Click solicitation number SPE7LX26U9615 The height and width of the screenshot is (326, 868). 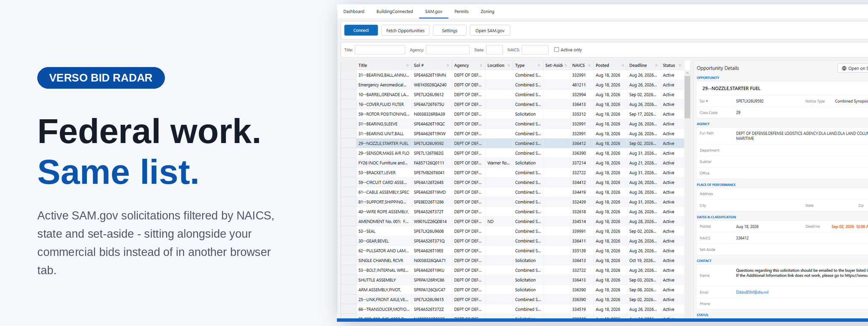(429, 300)
